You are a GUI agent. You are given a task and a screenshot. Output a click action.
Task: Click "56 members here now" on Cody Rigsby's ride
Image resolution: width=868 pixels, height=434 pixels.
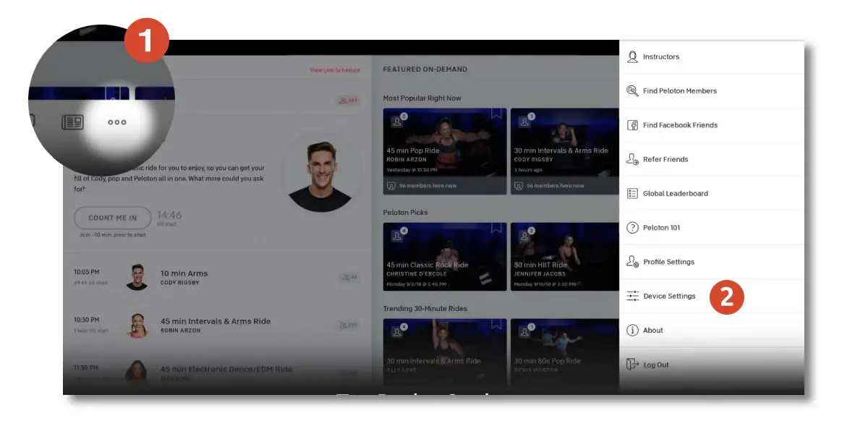point(555,186)
